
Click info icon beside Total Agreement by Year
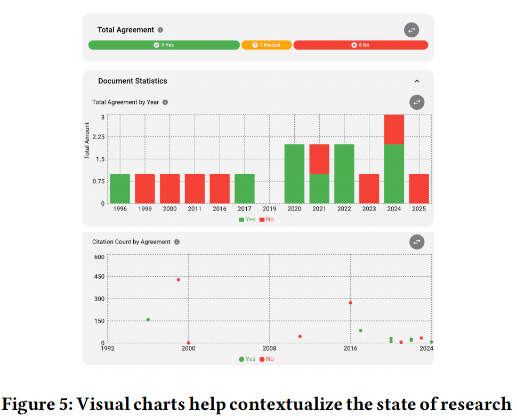[165, 102]
